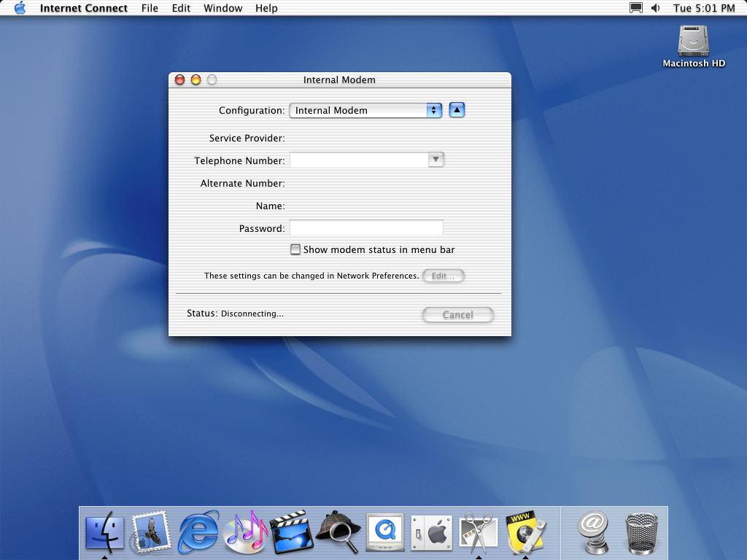Click the clock showing Tue 5:01 PM
The image size is (747, 560).
pyautogui.click(x=704, y=8)
